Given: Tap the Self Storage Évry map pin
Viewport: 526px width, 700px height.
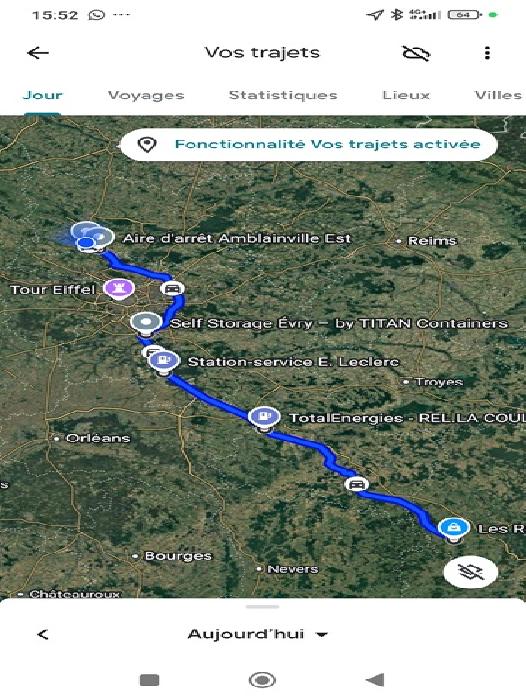Looking at the screenshot, I should pyautogui.click(x=146, y=322).
